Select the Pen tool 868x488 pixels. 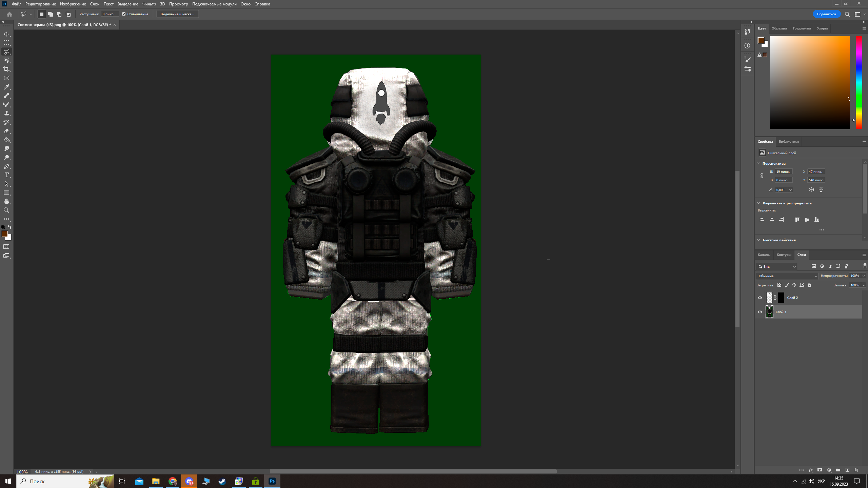point(6,166)
